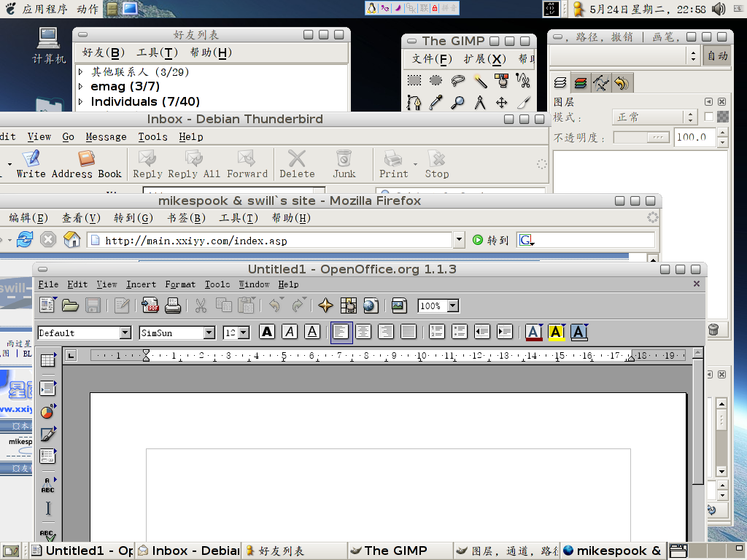The height and width of the screenshot is (560, 747).
Task: Set paragraph align left
Action: tap(341, 332)
